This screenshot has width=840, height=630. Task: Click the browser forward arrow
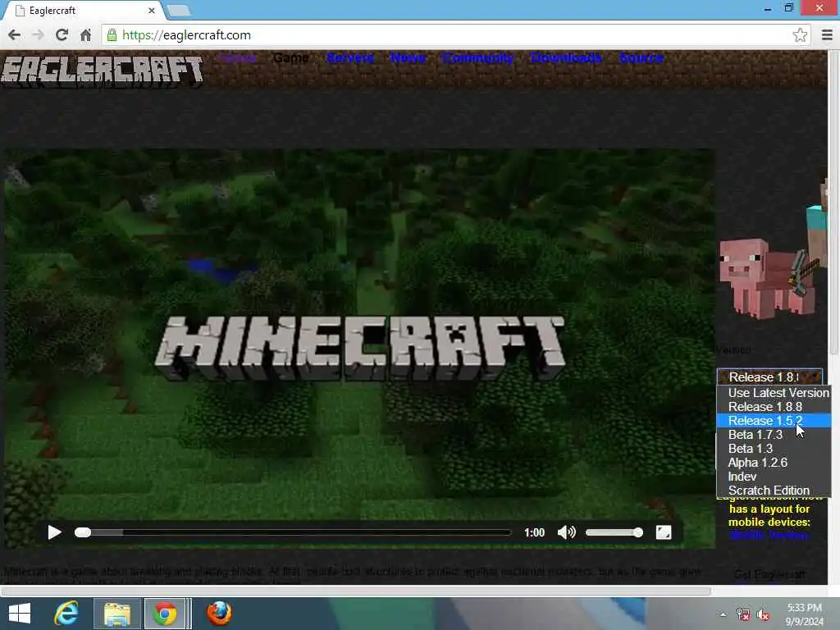pyautogui.click(x=38, y=35)
